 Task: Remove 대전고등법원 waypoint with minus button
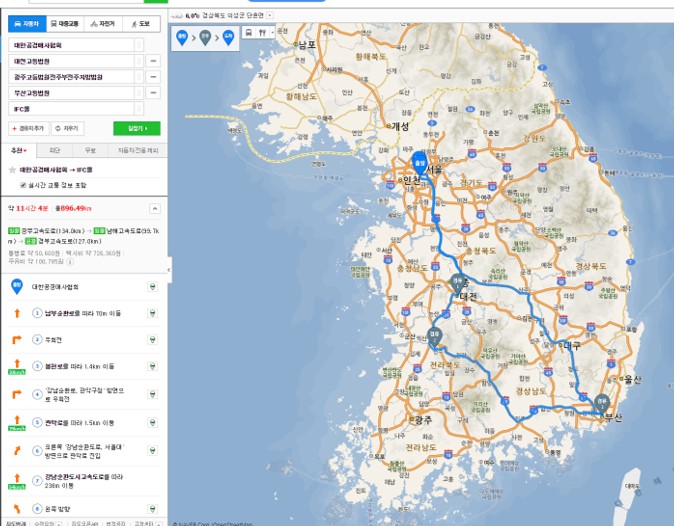click(154, 61)
